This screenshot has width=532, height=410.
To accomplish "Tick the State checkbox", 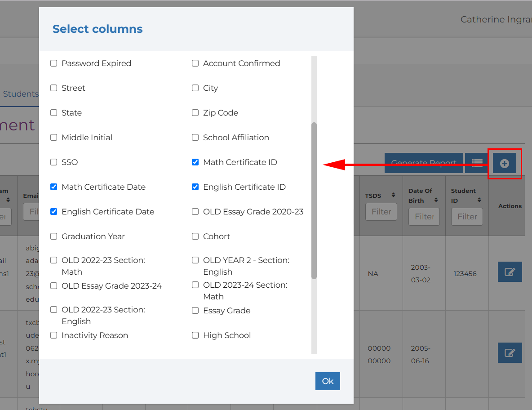I will tap(53, 113).
